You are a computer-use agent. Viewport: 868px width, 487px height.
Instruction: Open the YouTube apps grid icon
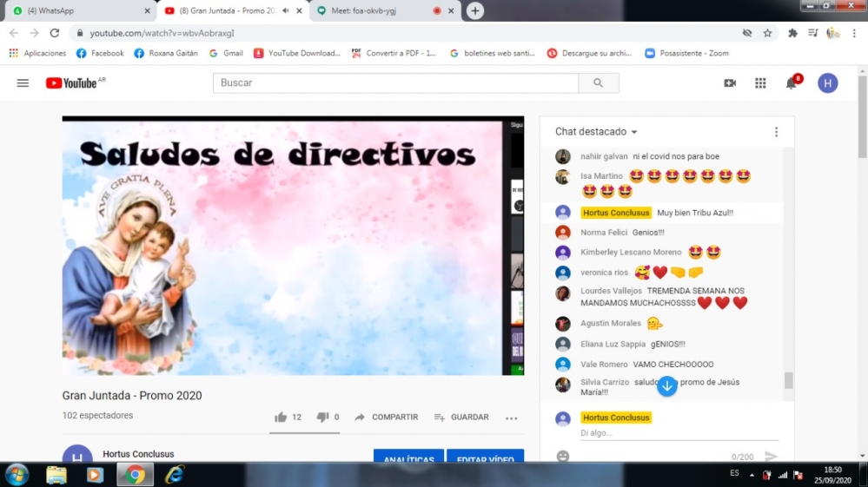click(760, 83)
